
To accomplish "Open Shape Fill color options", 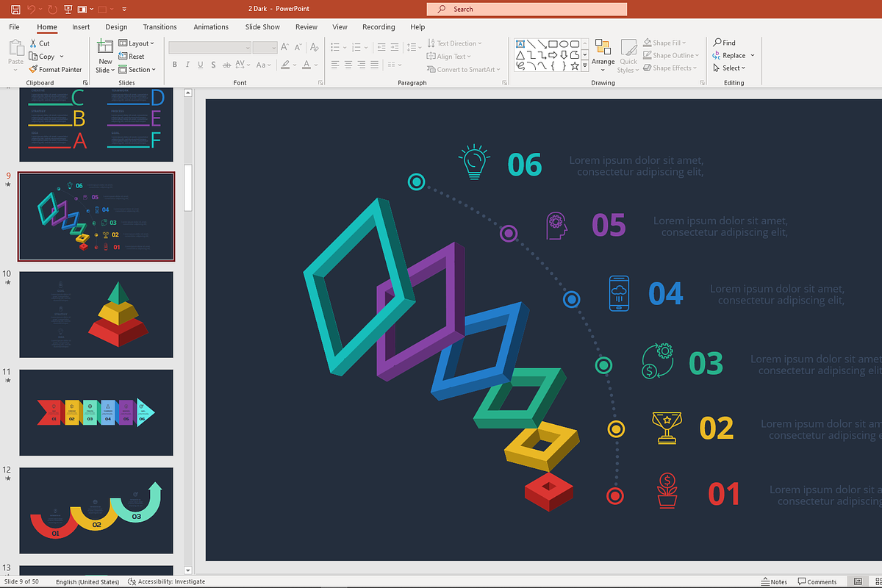I will 665,43.
